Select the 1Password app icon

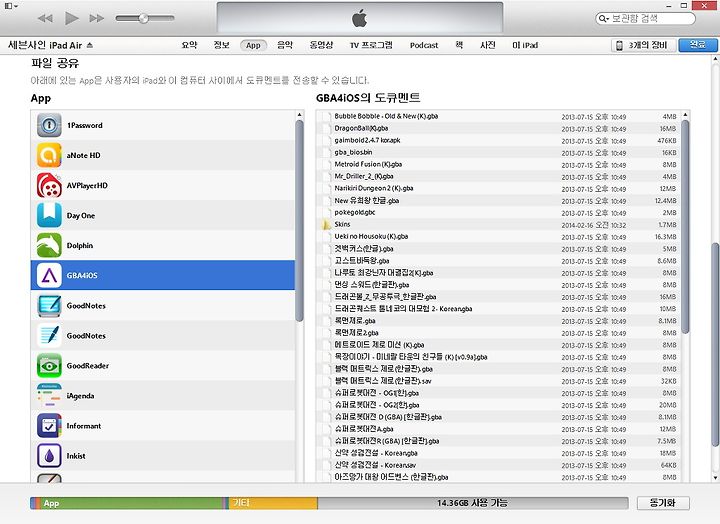click(x=49, y=125)
